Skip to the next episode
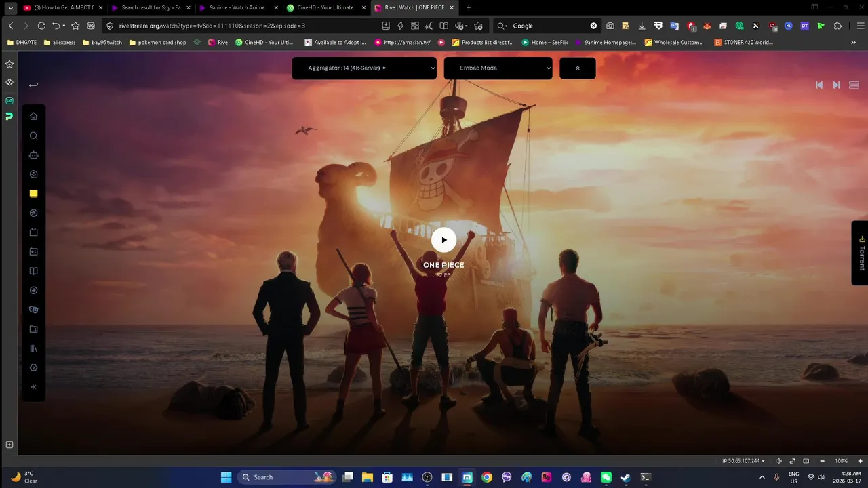The width and height of the screenshot is (868, 488). [x=836, y=85]
